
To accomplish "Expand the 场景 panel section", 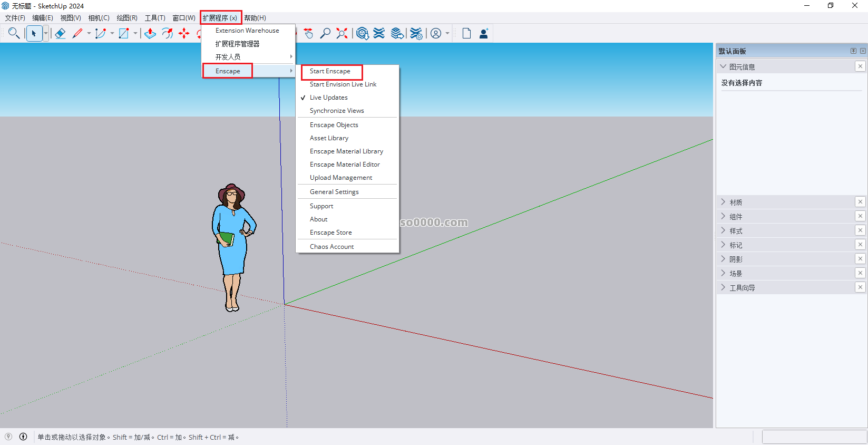I will (723, 273).
